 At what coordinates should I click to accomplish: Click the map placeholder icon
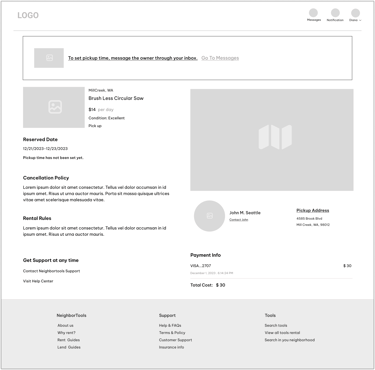pos(275,137)
